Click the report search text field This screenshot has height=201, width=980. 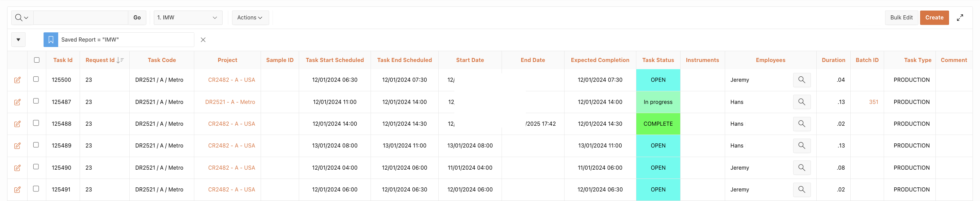[x=81, y=17]
